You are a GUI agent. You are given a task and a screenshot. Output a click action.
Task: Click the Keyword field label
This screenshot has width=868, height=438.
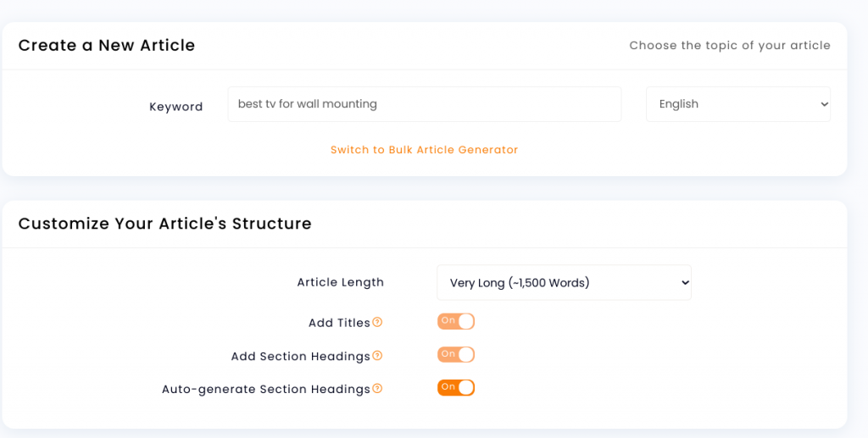click(176, 107)
